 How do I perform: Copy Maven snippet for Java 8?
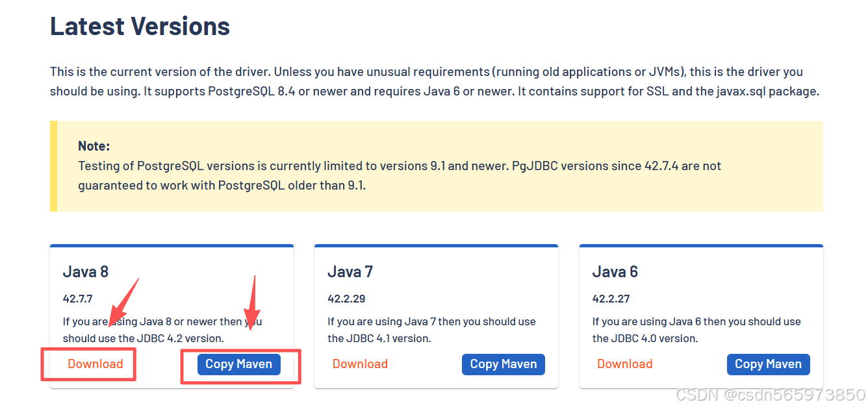point(239,364)
